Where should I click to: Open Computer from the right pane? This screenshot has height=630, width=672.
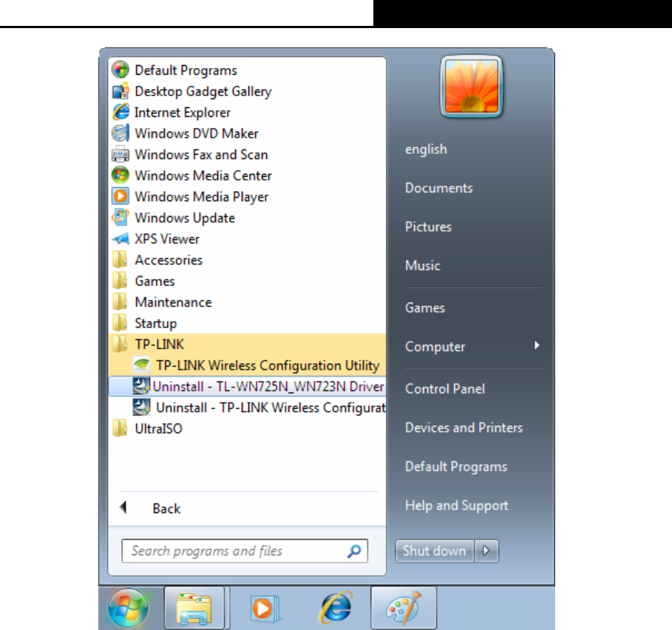435,346
